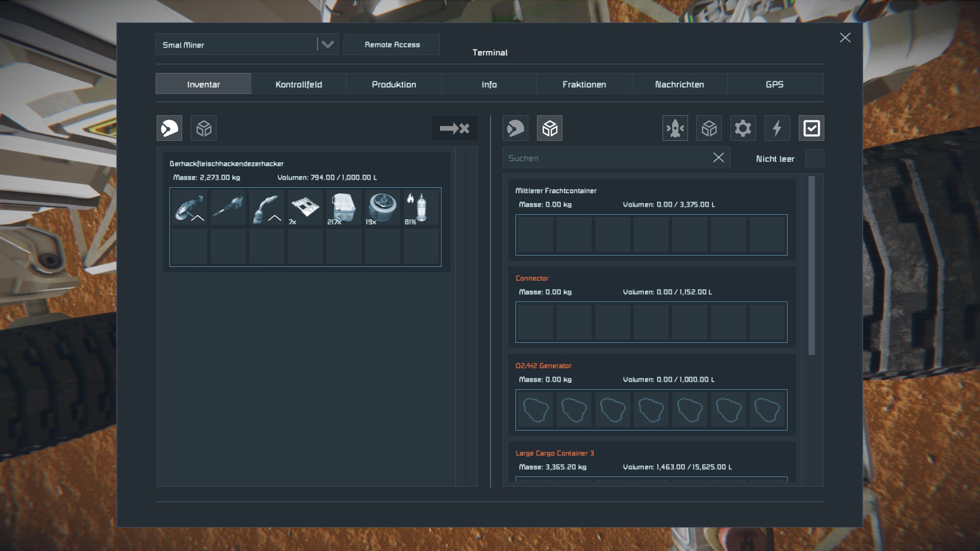The height and width of the screenshot is (551, 980).
Task: Click the Remote Access button
Action: (x=391, y=45)
